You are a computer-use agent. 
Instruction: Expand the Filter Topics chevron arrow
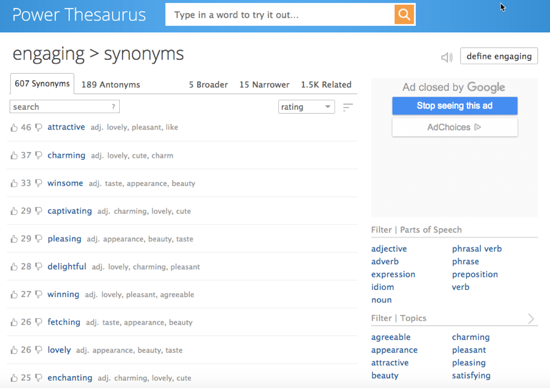pos(531,319)
